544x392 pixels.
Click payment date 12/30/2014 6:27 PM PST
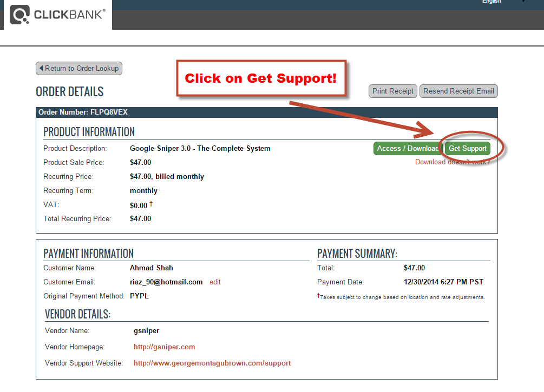(443, 282)
